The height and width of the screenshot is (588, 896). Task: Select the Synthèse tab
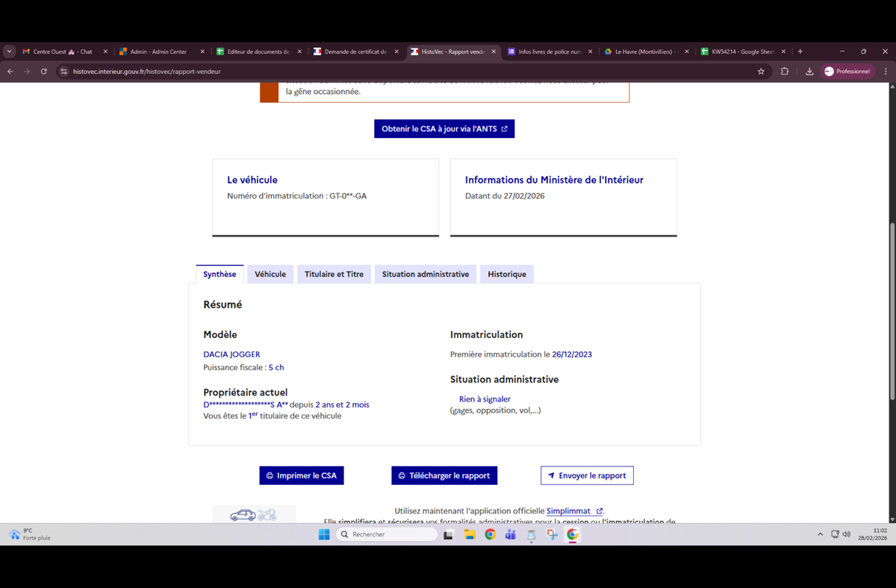click(x=220, y=275)
